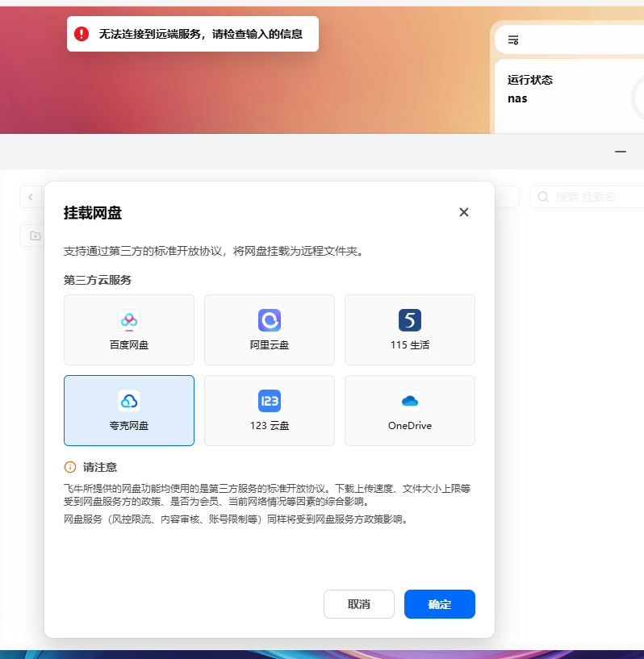Image resolution: width=644 pixels, height=659 pixels.
Task: Select the 阿里云盘 cloud service card
Action: pos(270,330)
